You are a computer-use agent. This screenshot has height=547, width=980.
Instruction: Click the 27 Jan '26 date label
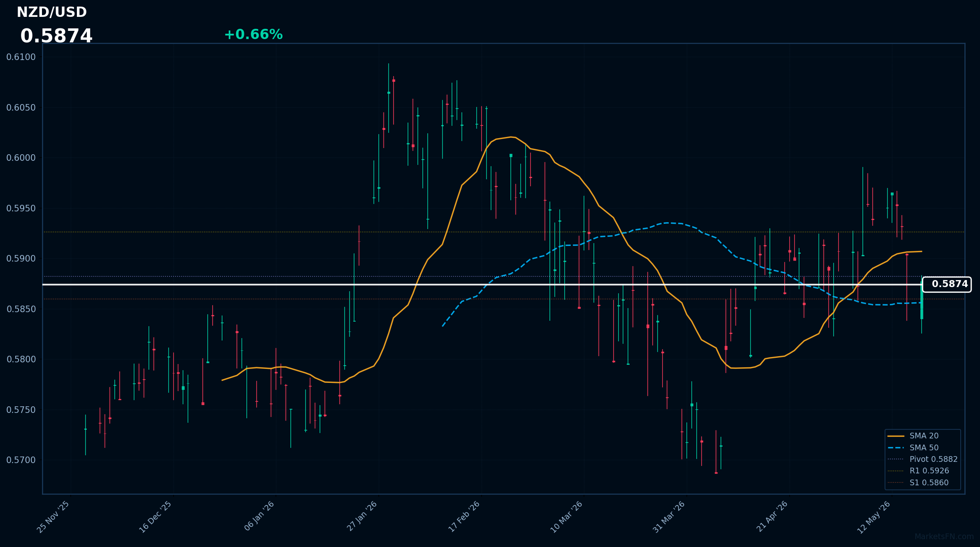click(x=362, y=516)
